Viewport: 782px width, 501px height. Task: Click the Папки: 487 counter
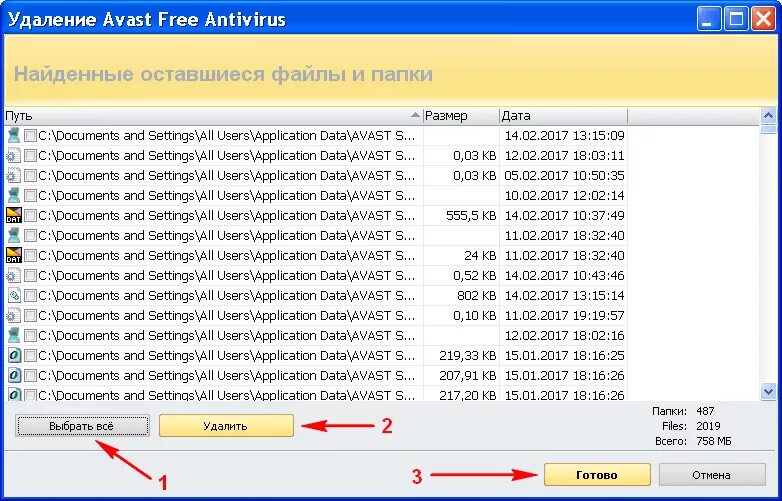pos(683,411)
